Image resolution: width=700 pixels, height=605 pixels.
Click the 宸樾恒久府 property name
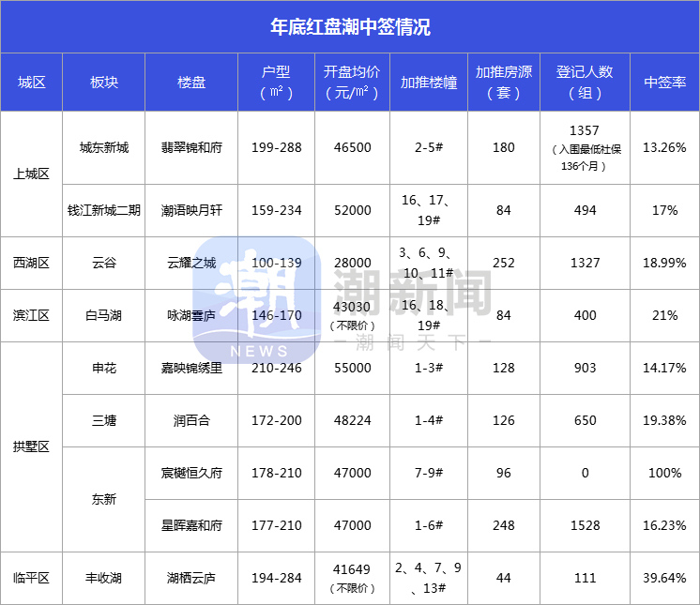[191, 473]
